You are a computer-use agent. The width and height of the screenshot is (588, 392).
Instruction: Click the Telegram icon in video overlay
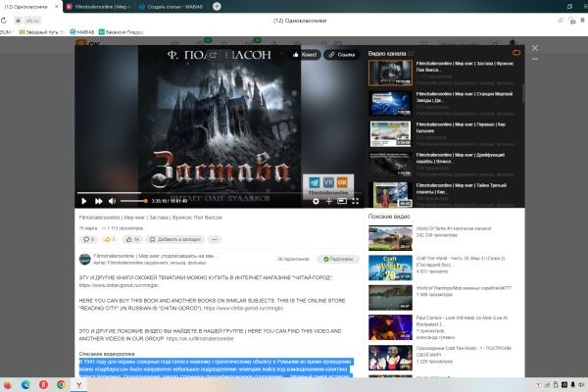[x=315, y=182]
